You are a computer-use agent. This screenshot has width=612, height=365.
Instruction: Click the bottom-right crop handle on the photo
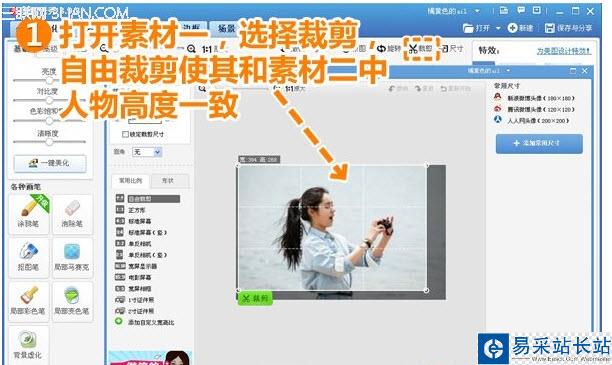tap(426, 290)
